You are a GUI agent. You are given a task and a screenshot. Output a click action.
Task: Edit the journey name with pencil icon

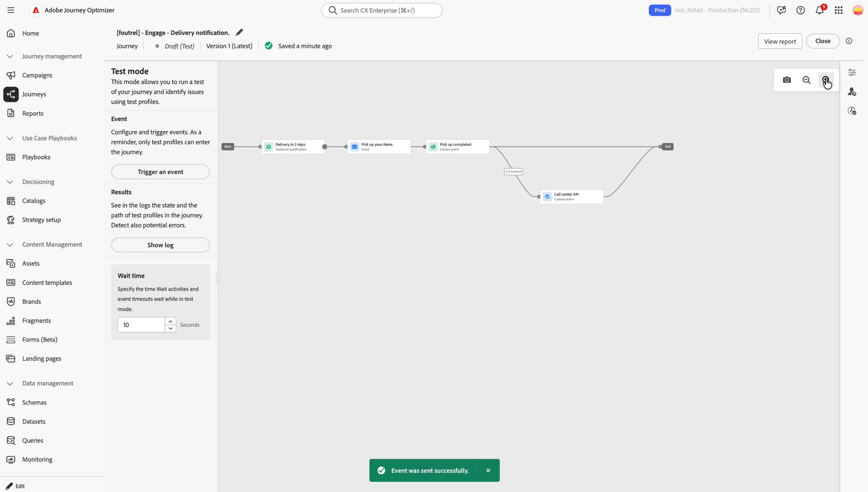[239, 32]
